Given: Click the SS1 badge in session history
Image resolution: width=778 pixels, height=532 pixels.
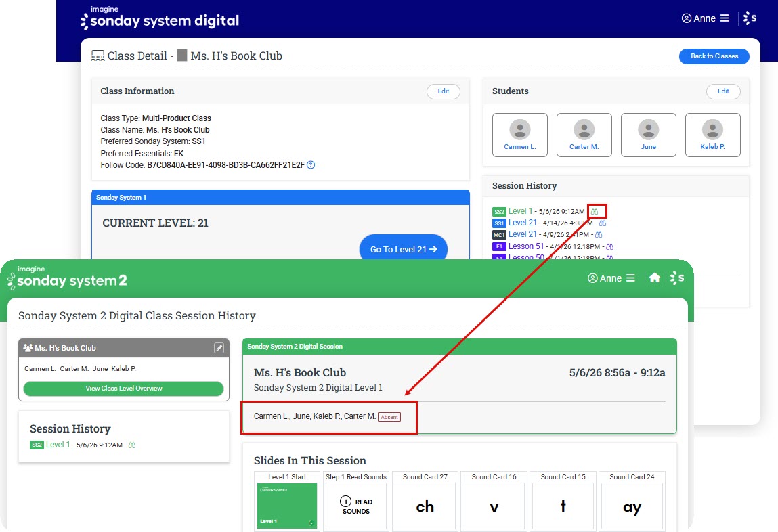Looking at the screenshot, I should pos(498,223).
